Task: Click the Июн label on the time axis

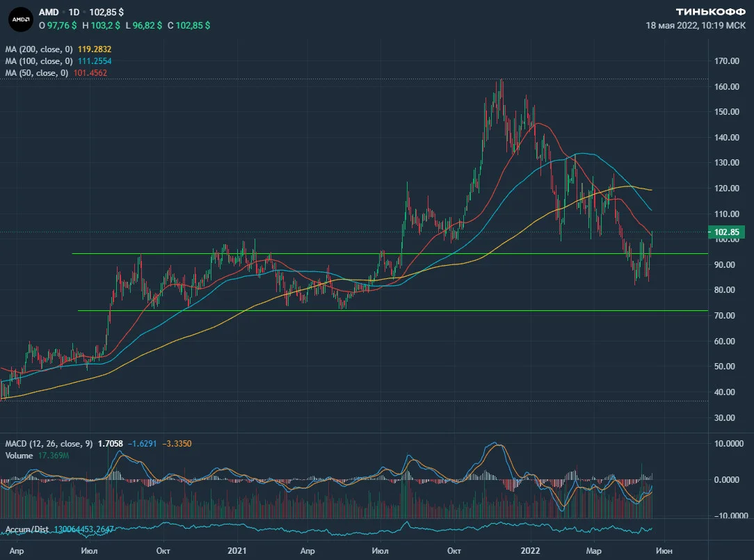Action: click(x=664, y=551)
